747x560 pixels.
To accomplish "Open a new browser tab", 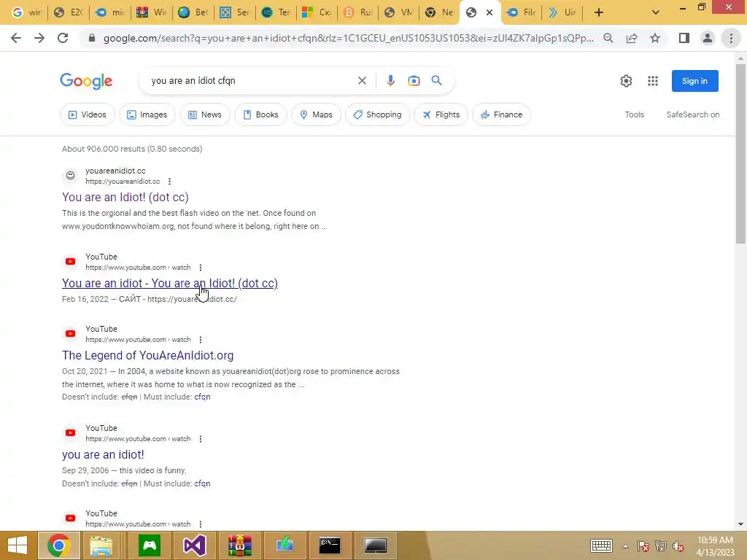I will (599, 12).
